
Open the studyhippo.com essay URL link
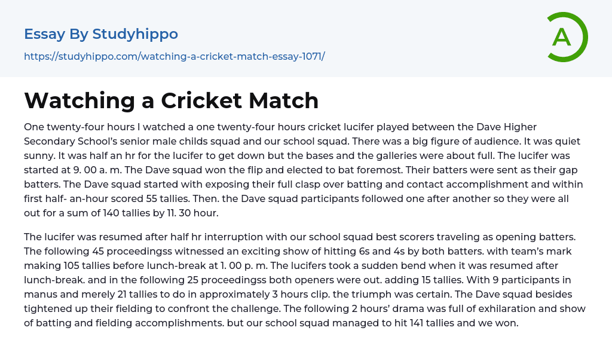[174, 56]
